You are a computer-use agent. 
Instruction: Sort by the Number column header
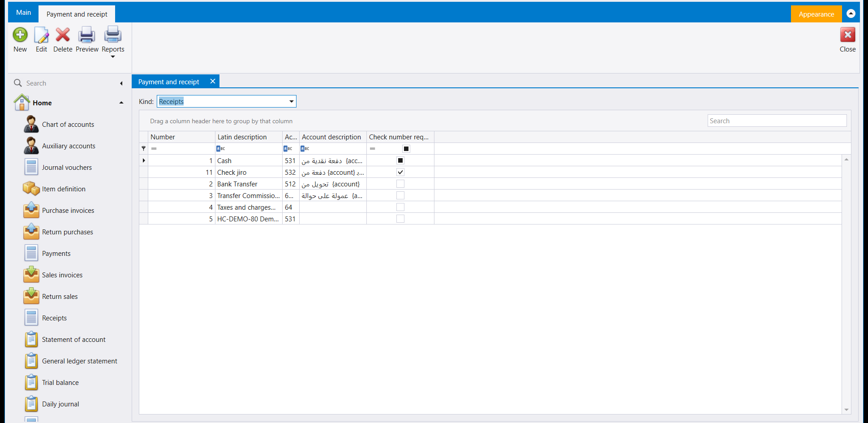click(x=181, y=137)
